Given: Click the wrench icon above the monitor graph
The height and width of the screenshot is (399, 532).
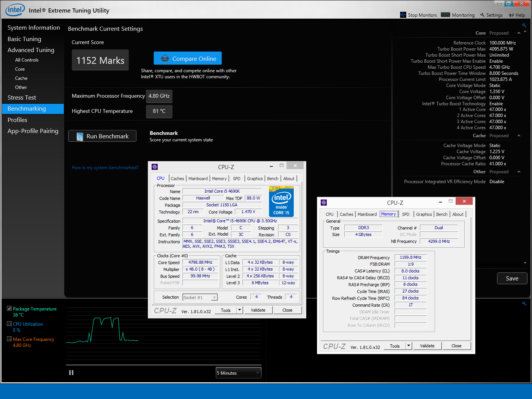Looking at the screenshot, I should point(524,303).
